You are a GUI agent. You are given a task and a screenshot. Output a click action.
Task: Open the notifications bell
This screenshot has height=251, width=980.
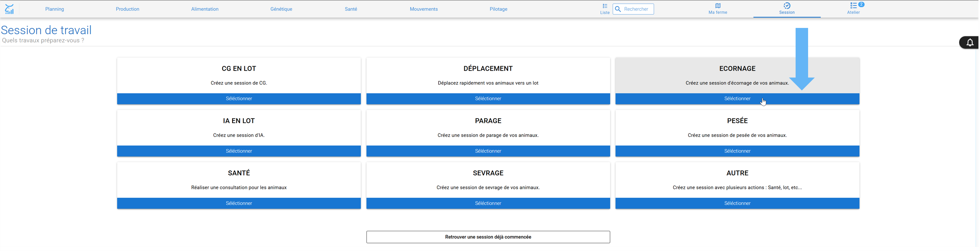[x=970, y=42]
